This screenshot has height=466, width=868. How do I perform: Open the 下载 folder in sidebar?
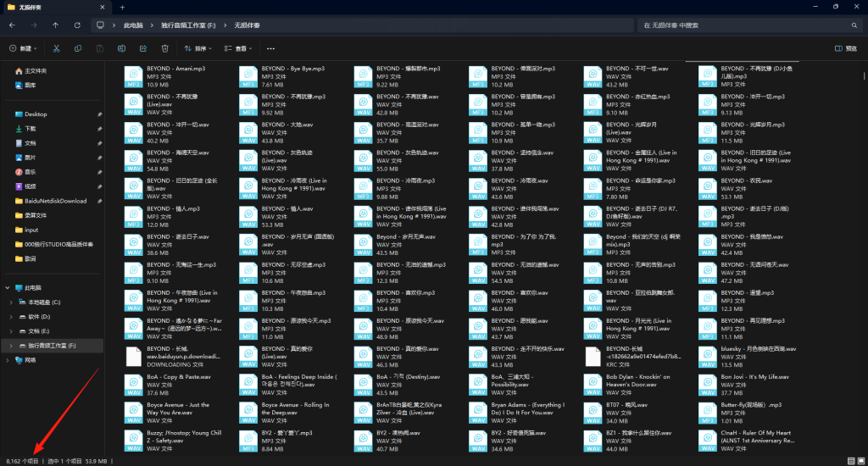coord(31,128)
